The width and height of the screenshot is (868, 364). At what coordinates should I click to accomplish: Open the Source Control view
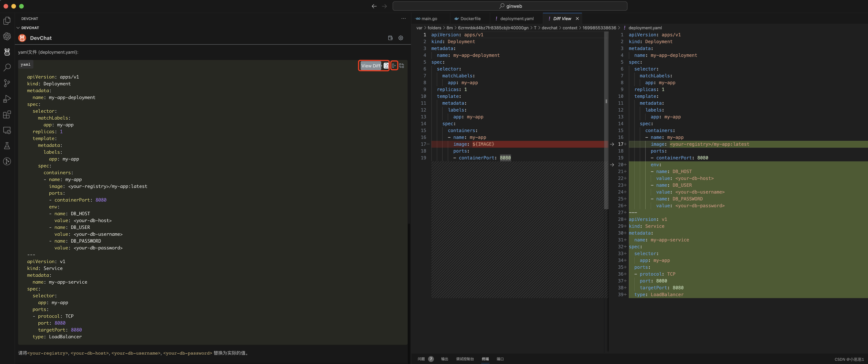coord(7,83)
